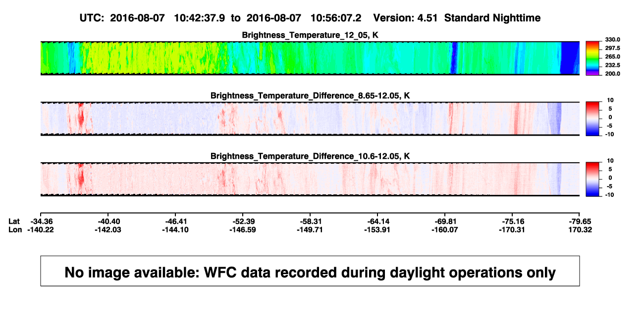This screenshot has height=330, width=644.
Task: Click the Lat axis label
Action: click(x=15, y=221)
